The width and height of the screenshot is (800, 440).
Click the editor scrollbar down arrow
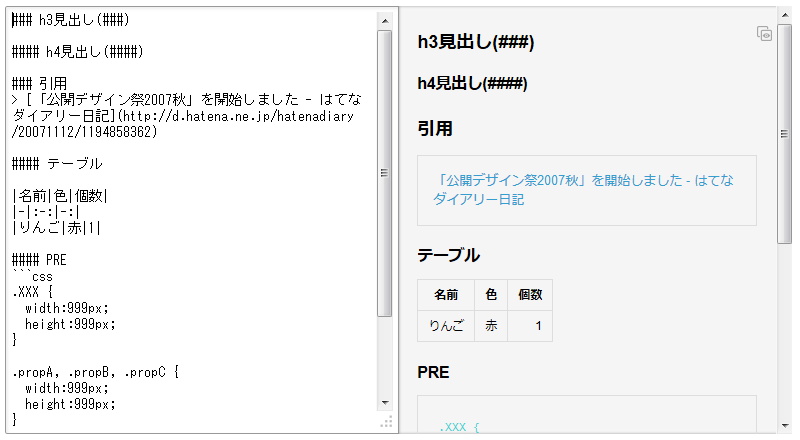click(385, 403)
